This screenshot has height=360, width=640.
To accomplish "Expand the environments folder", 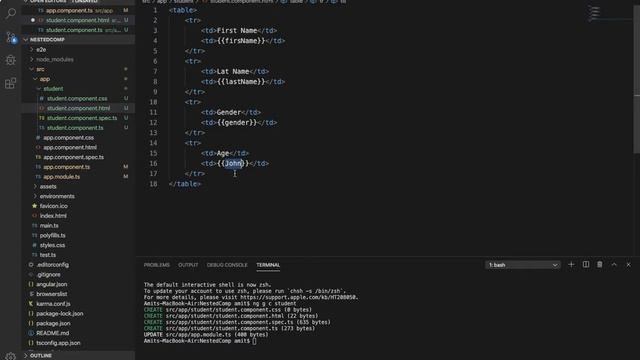I will pyautogui.click(x=57, y=196).
